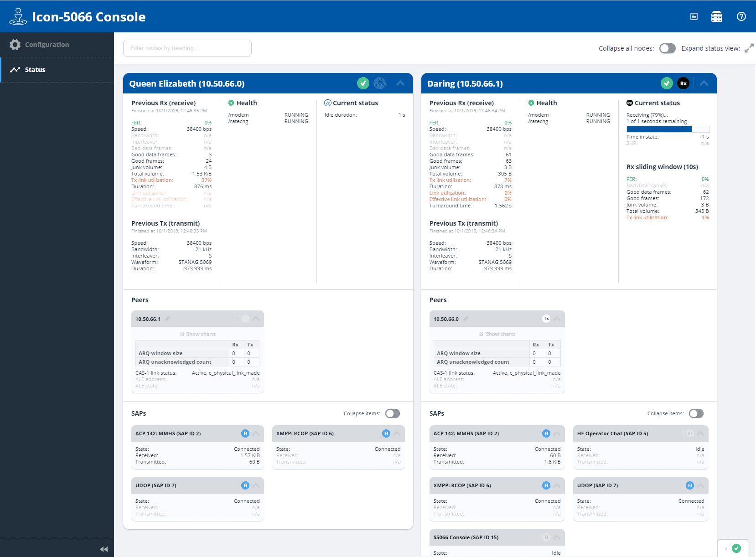The image size is (756, 557).
Task: Collapse the Daring node panel
Action: 704,83
